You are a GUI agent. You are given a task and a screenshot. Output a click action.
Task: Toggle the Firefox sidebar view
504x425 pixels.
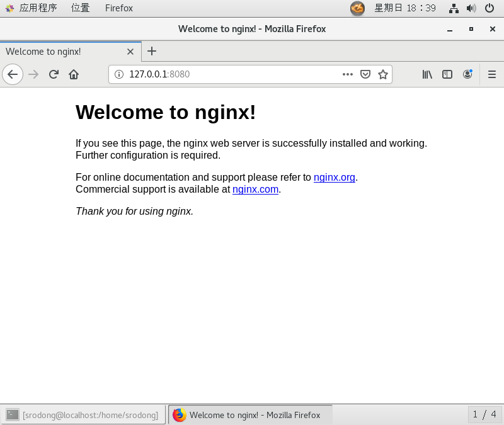[447, 74]
